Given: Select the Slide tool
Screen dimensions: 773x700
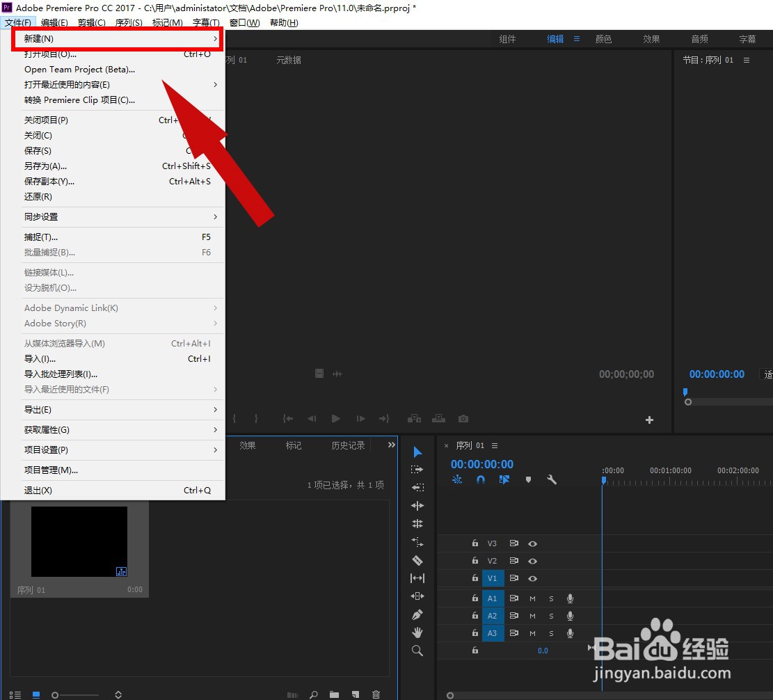Looking at the screenshot, I should 417,596.
